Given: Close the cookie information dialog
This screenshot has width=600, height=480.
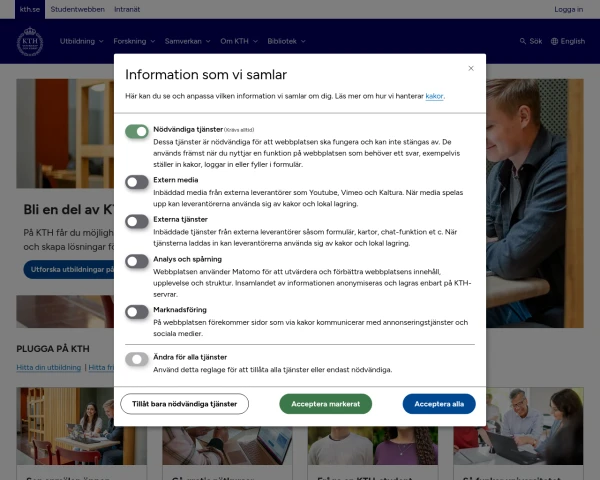Looking at the screenshot, I should [x=471, y=68].
